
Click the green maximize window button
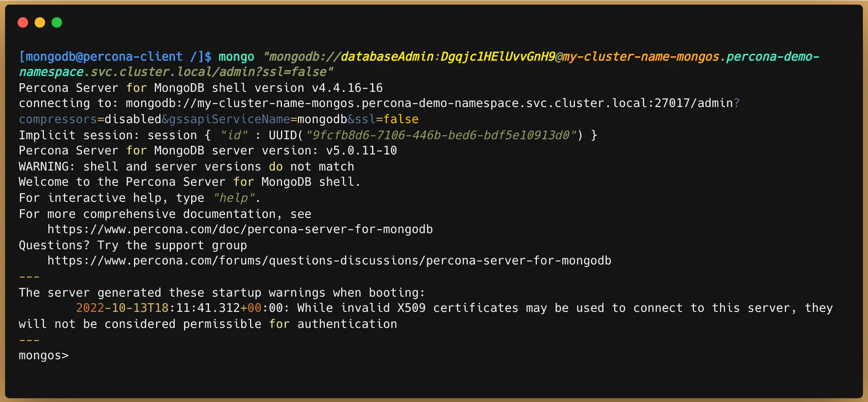point(56,22)
